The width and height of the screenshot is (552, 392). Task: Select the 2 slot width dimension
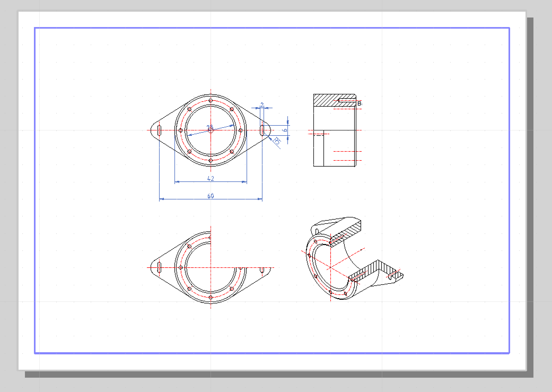(262, 105)
